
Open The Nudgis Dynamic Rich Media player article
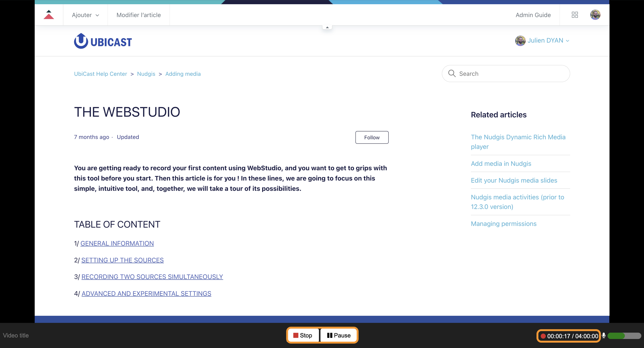pos(518,142)
